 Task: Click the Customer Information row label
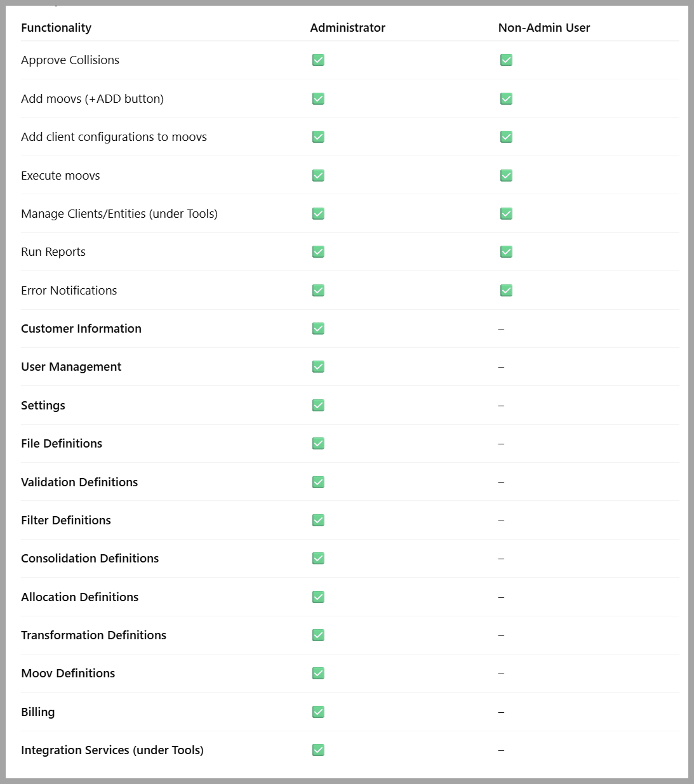coord(81,328)
